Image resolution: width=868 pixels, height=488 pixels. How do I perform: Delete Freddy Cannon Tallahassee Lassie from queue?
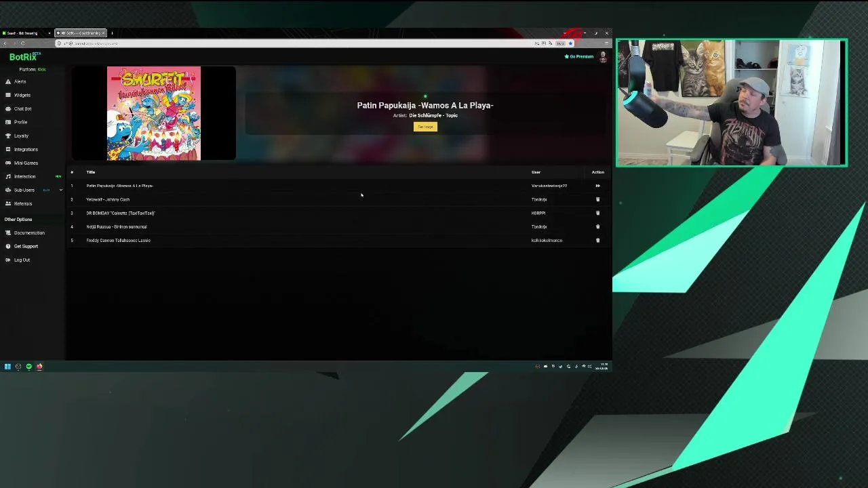pyautogui.click(x=597, y=240)
